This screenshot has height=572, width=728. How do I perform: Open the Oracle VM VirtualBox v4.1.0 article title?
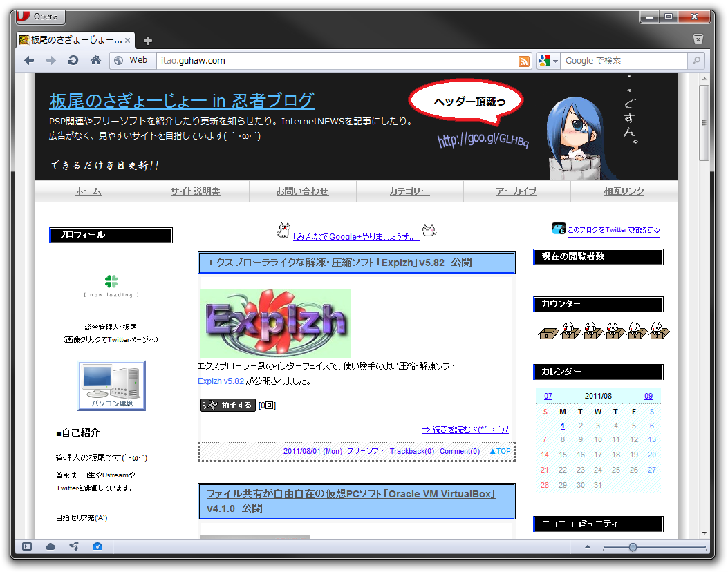[x=351, y=501]
